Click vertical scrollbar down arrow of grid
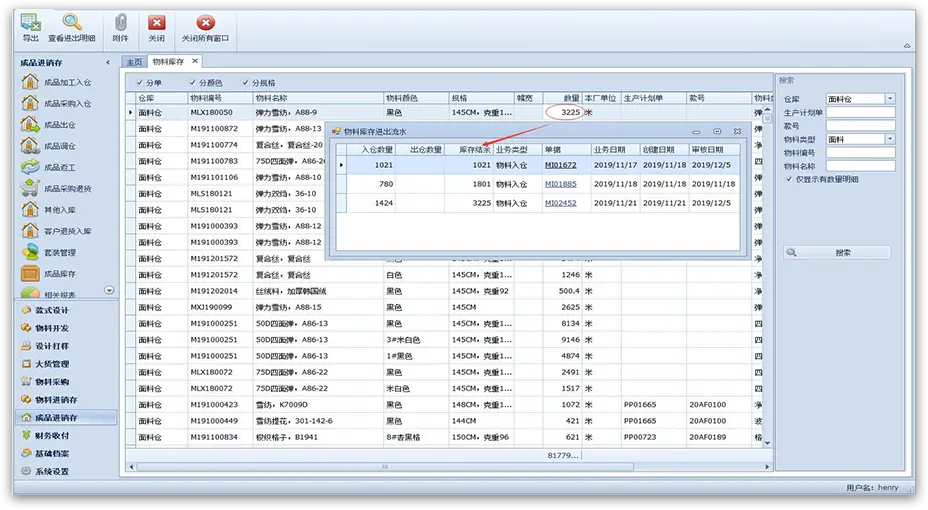 pos(768,443)
